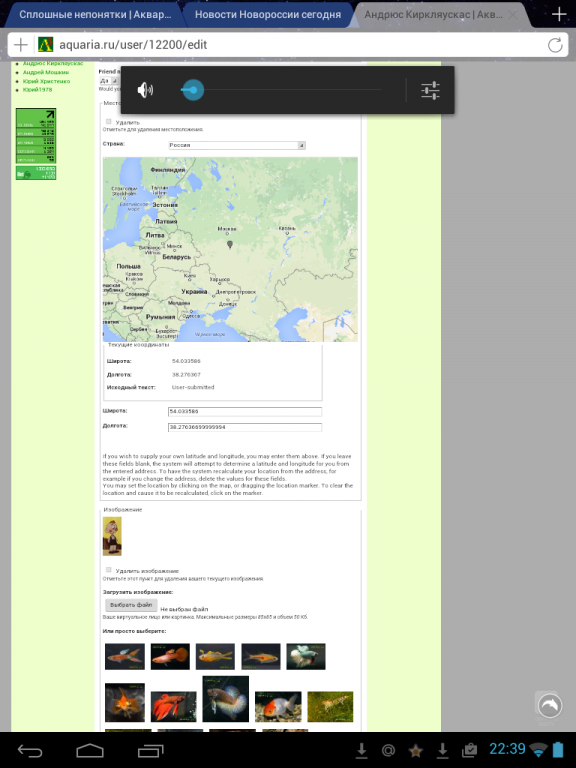This screenshot has width=576, height=768.
Task: Tap the @ notification icon in status bar
Action: pyautogui.click(x=388, y=750)
